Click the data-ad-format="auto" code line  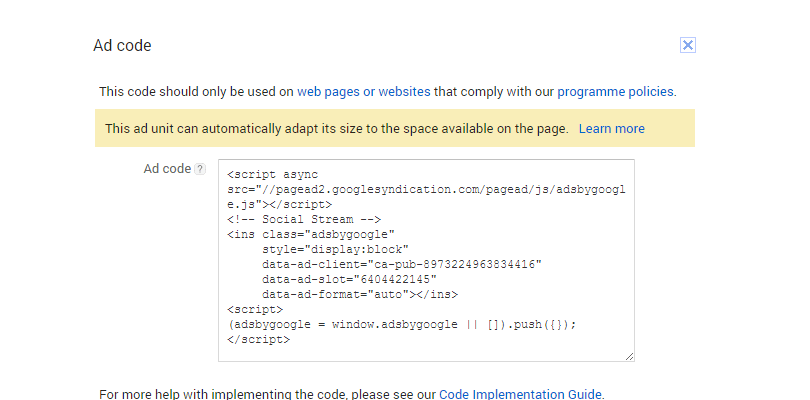pyautogui.click(x=360, y=295)
